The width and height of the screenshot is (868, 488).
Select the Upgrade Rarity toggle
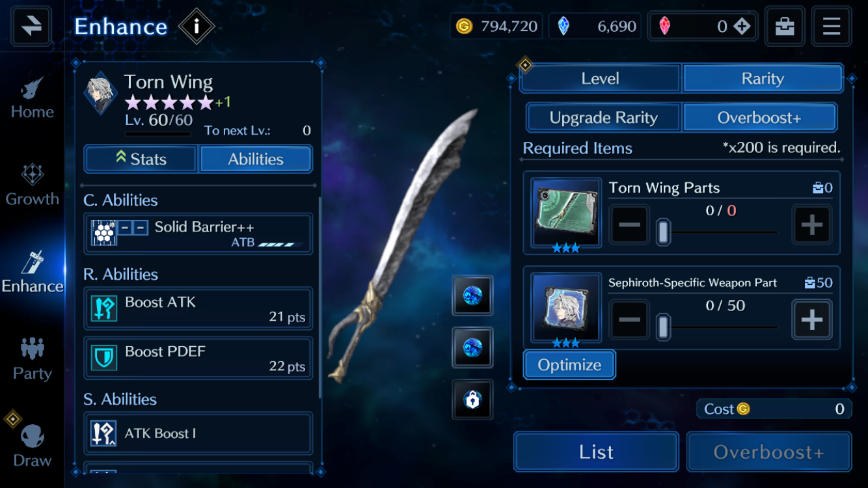pos(603,118)
